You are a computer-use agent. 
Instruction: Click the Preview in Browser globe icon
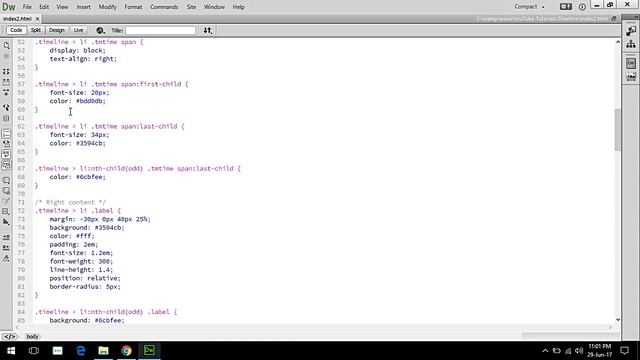100,30
